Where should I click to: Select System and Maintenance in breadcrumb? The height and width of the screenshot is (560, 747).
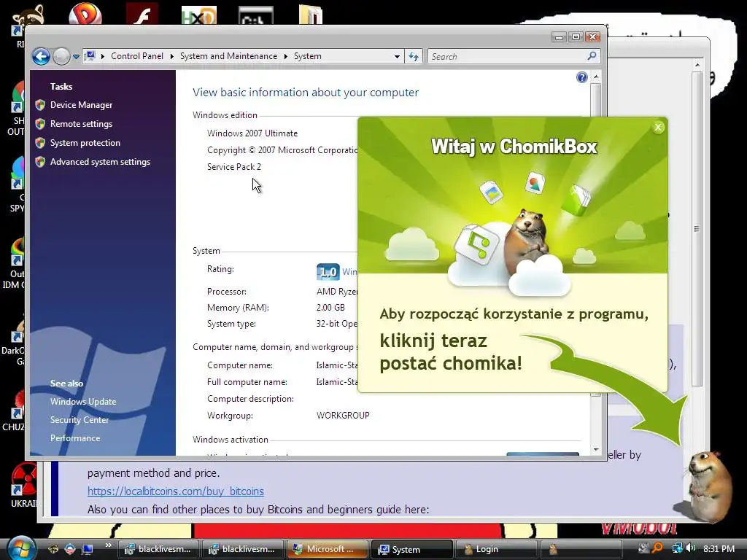tap(228, 56)
